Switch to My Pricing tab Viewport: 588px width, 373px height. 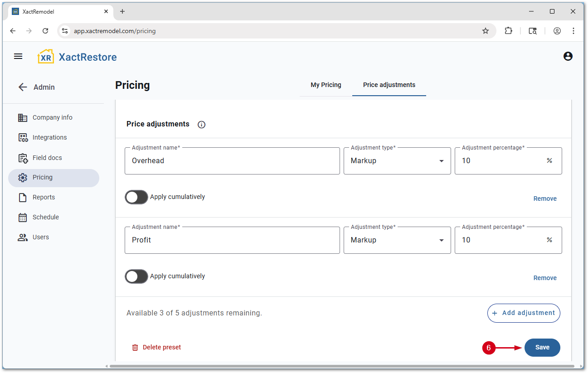point(326,85)
